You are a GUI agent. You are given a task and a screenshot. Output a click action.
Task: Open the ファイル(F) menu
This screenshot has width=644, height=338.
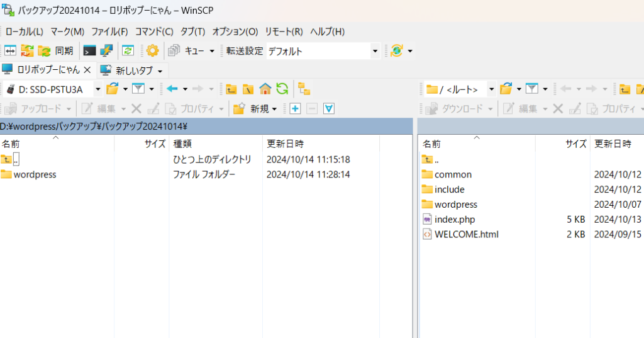click(109, 31)
